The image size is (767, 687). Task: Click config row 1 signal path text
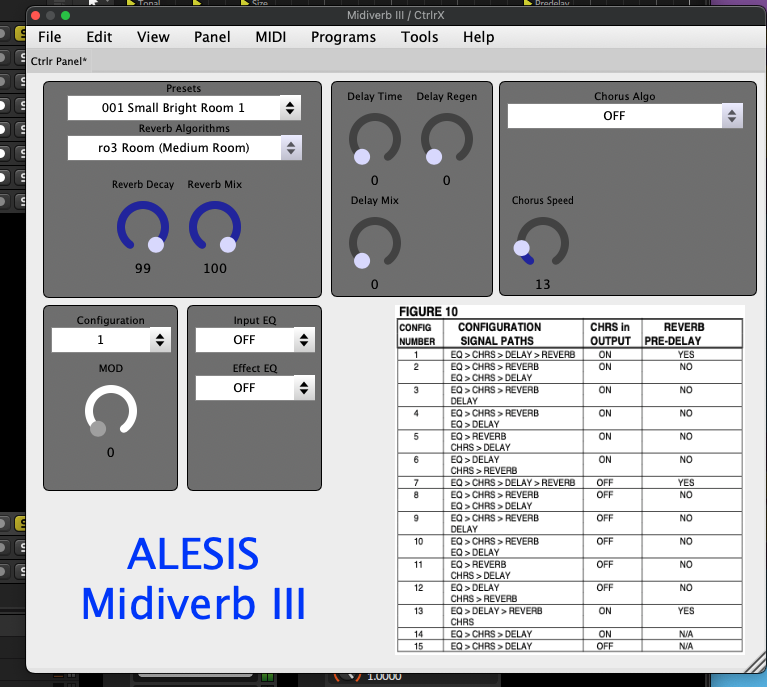coord(513,354)
